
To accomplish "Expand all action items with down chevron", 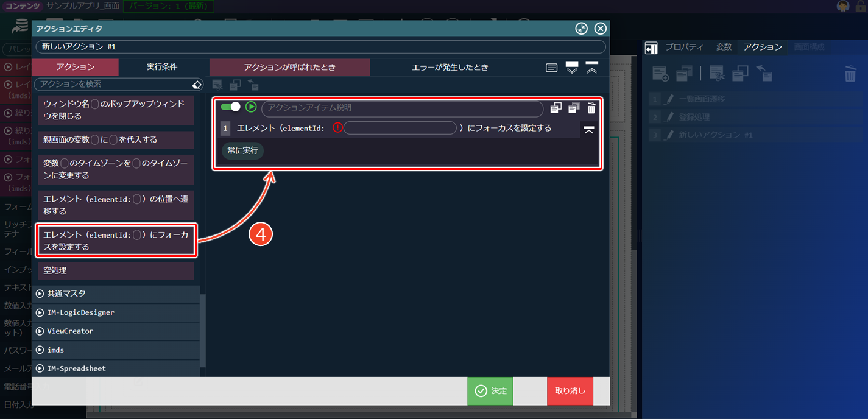I will (571, 67).
